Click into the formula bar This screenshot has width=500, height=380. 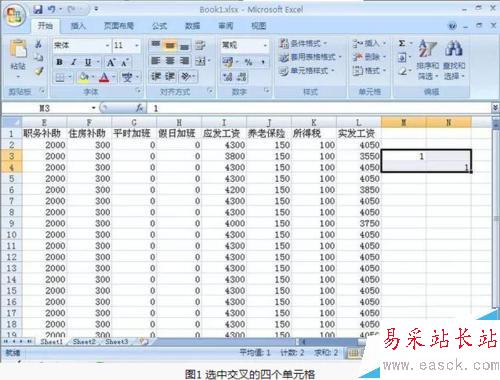point(320,108)
